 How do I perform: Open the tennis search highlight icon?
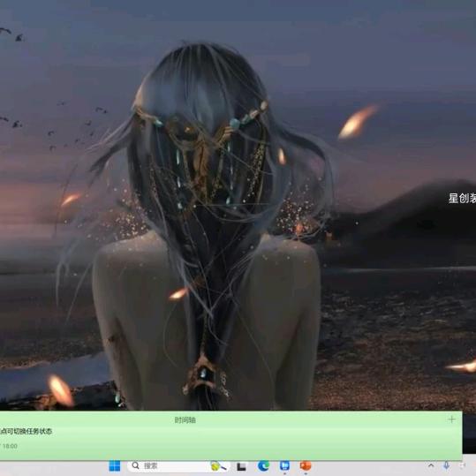click(218, 466)
